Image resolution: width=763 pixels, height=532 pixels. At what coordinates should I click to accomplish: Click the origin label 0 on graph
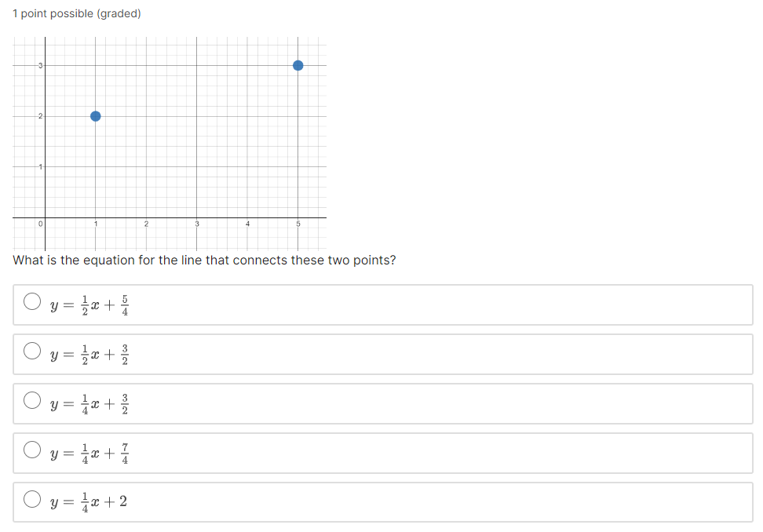40,224
